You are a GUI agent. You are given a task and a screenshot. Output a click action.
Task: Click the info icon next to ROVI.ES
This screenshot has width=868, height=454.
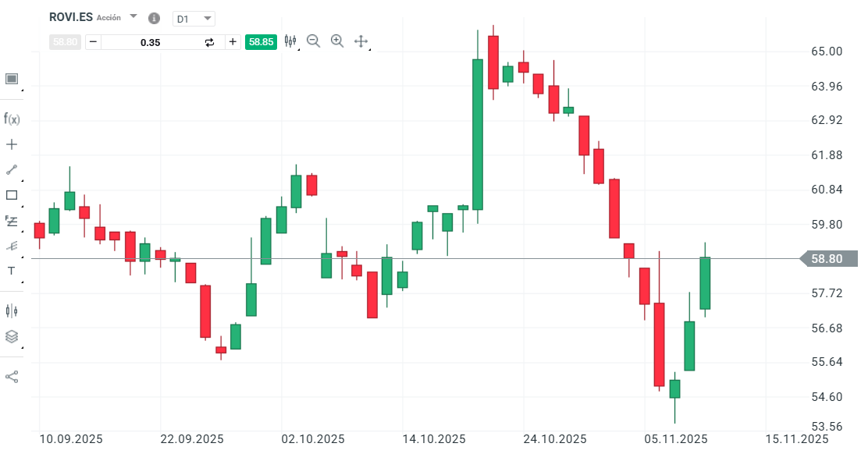(x=153, y=17)
